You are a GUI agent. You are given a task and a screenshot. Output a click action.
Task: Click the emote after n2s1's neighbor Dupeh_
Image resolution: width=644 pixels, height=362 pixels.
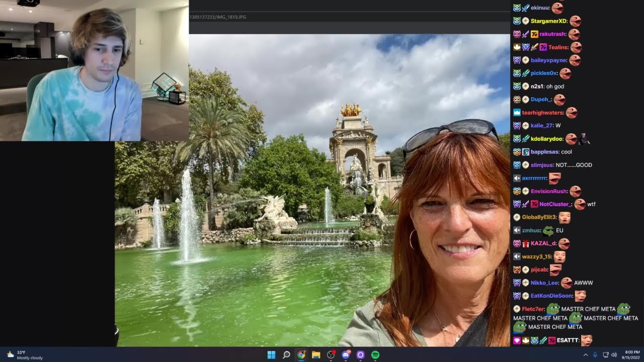559,100
